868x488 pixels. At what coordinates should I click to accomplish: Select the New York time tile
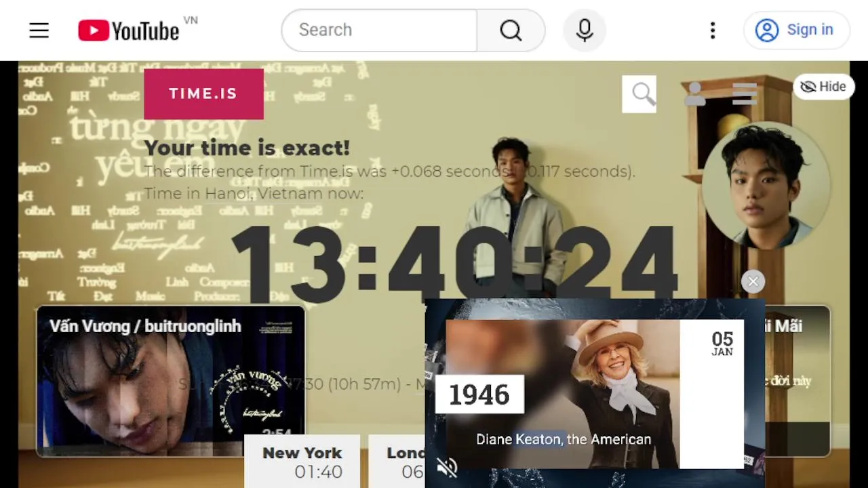[x=302, y=462]
